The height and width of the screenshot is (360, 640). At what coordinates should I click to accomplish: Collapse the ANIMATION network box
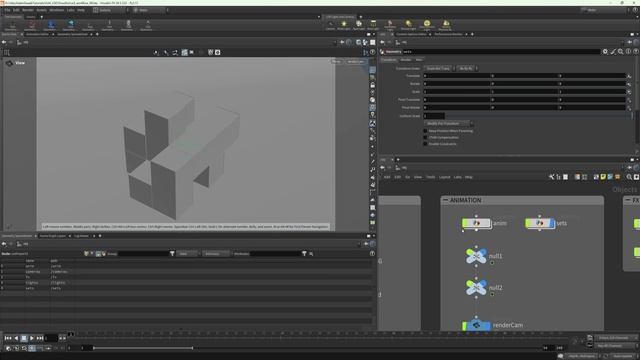[x=445, y=200]
